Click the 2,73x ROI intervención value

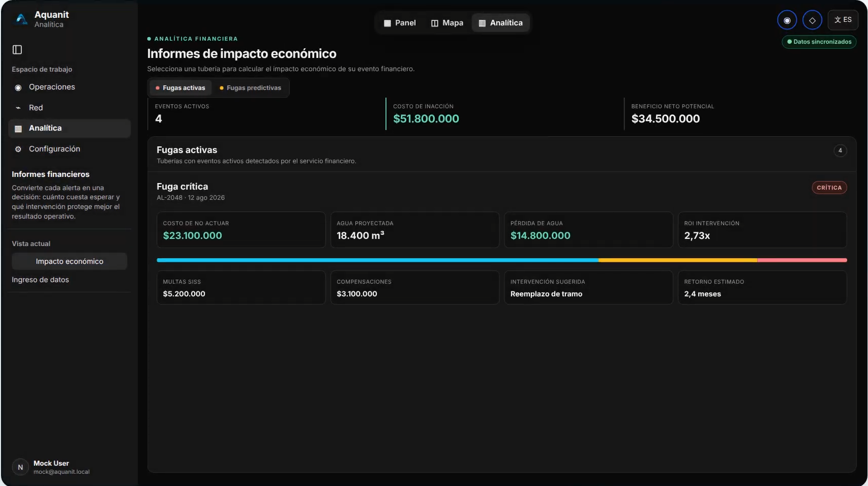click(697, 235)
